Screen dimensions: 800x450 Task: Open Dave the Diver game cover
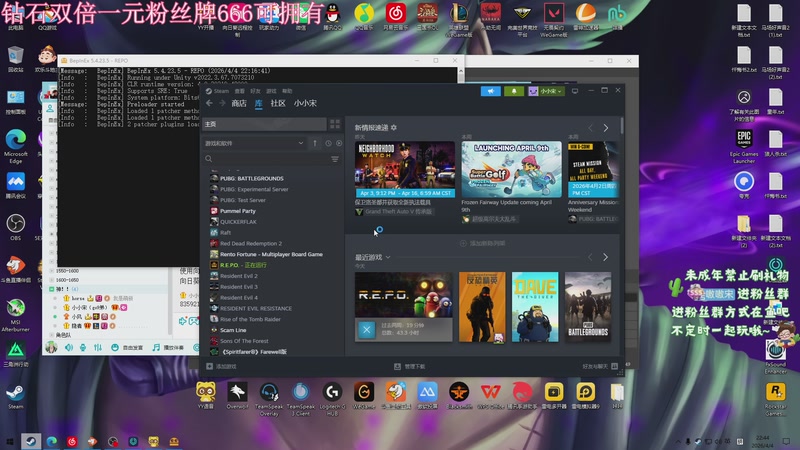pyautogui.click(x=535, y=307)
